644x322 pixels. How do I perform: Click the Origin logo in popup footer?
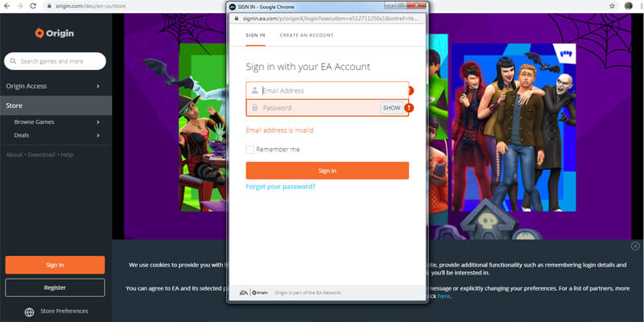point(260,292)
